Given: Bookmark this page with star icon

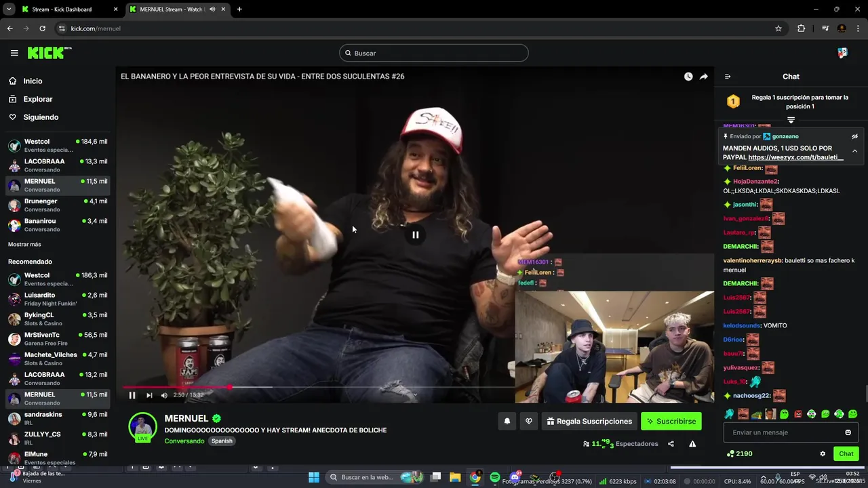Looking at the screenshot, I should 778,28.
